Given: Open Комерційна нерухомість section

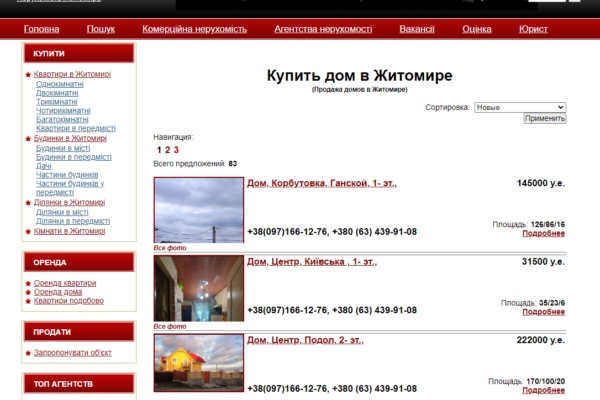Looking at the screenshot, I should pyautogui.click(x=194, y=29).
